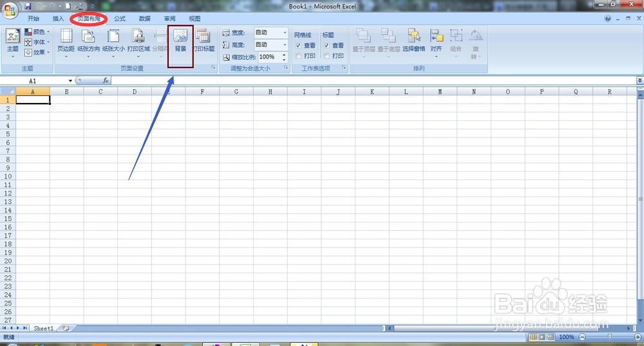Screen dimensions: 644x346
Task: Go to last sheet navigation arrow
Action: [25, 329]
